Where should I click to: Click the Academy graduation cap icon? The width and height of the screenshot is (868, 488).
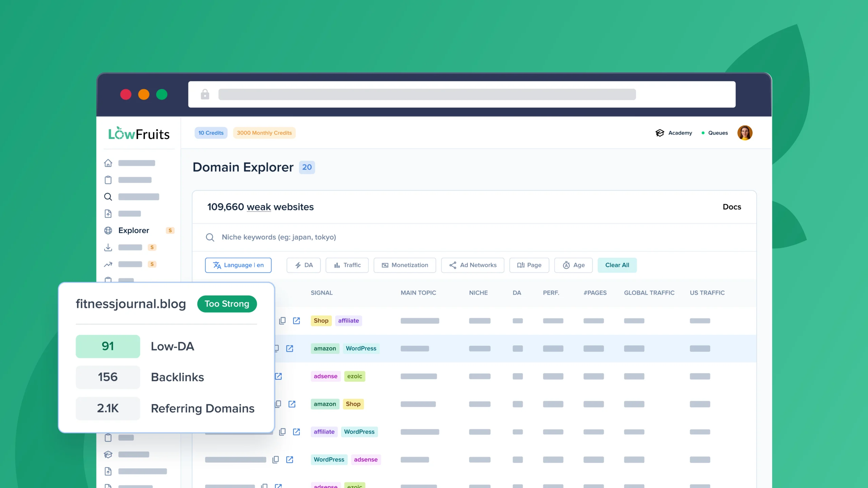(x=660, y=133)
